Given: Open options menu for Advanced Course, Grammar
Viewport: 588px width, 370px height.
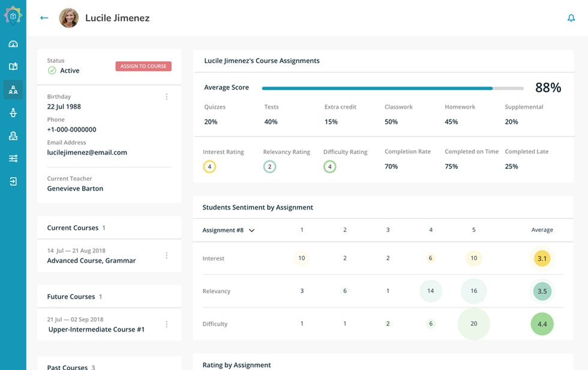Looking at the screenshot, I should click(166, 255).
